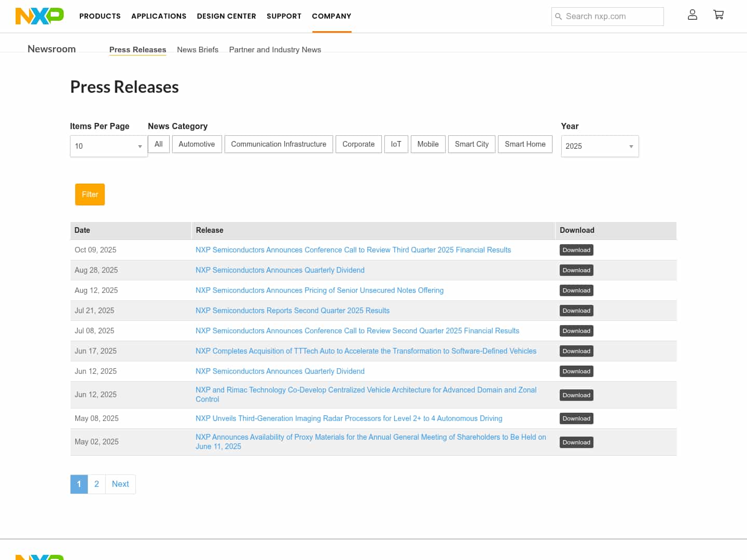
Task: Select the IoT news category
Action: pos(396,144)
